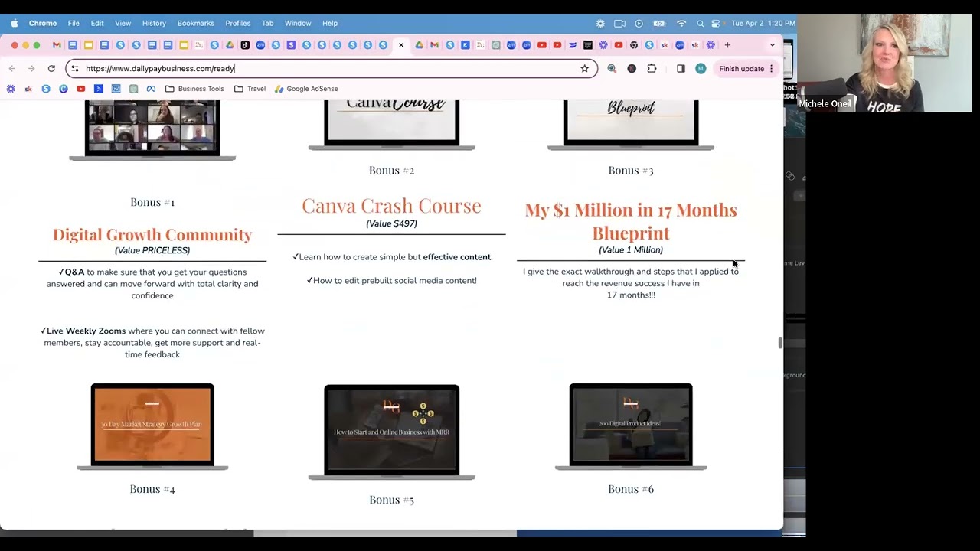Open the sk bookmark shortcut
Screen dimensions: 980x551
click(x=28, y=89)
